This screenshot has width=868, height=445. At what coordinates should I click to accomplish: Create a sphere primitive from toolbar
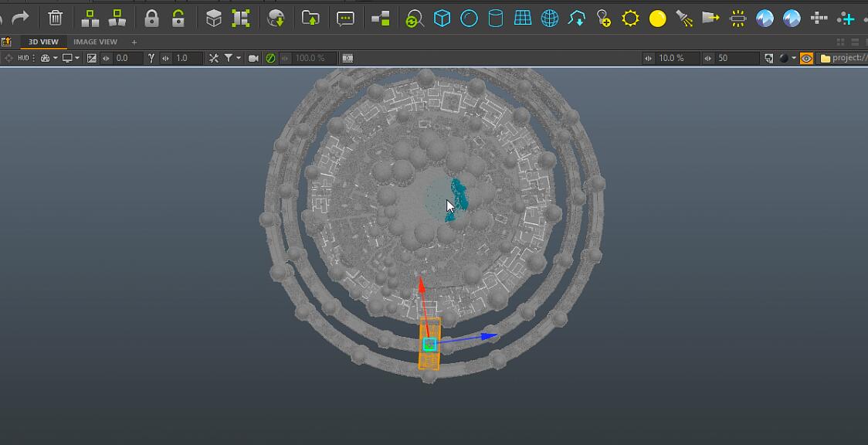click(469, 19)
